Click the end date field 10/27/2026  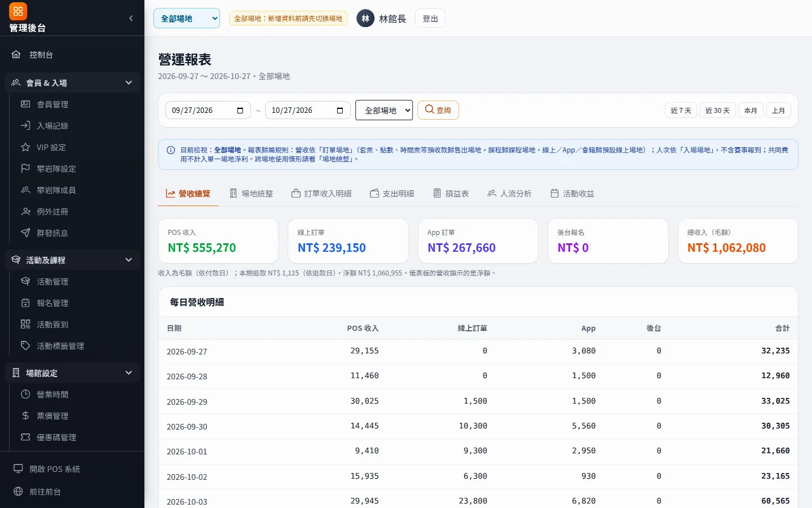pyautogui.click(x=308, y=110)
